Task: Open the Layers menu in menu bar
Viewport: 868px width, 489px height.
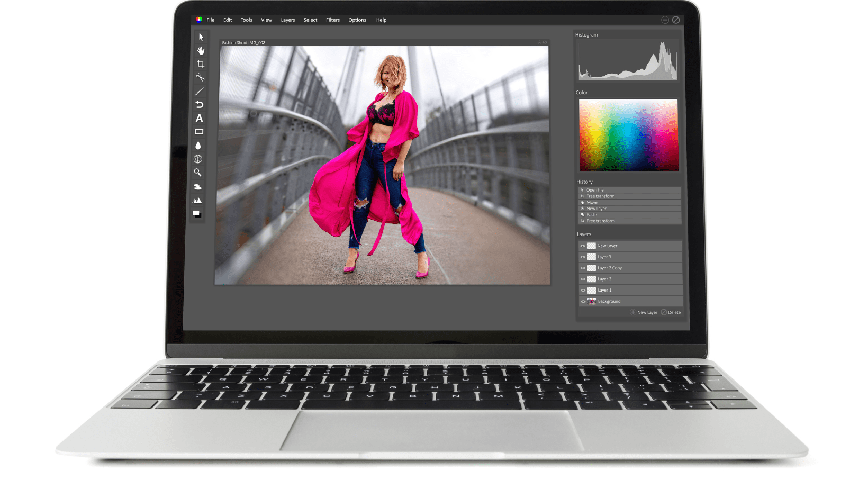Action: coord(287,20)
